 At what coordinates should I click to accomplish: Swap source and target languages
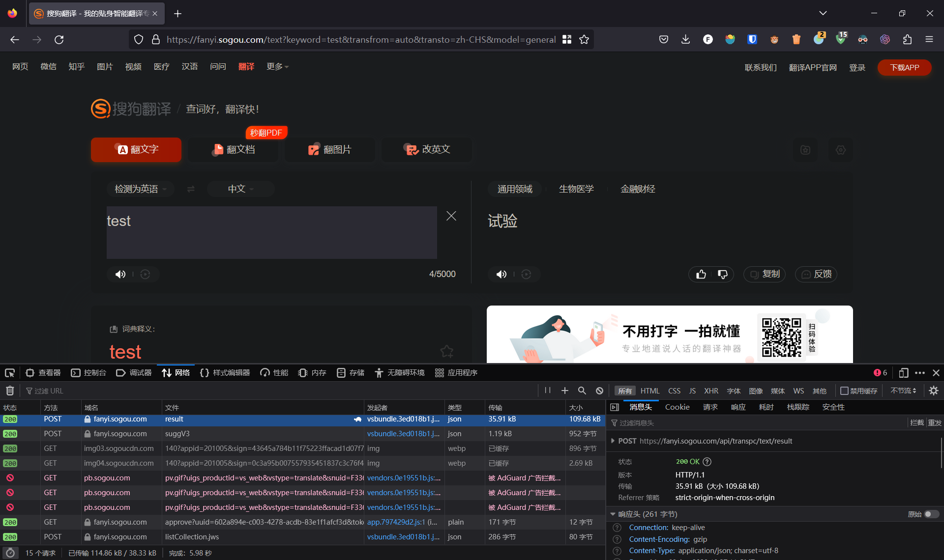[x=191, y=189]
